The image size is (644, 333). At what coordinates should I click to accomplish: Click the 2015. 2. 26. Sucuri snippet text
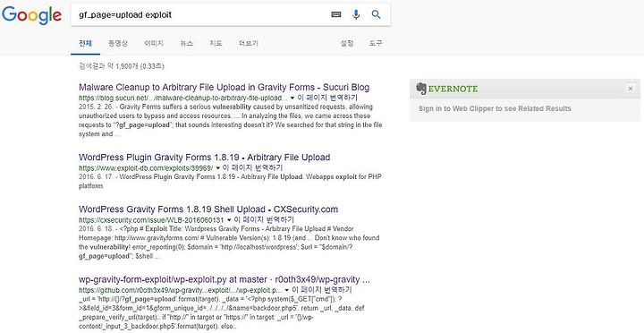coord(230,121)
